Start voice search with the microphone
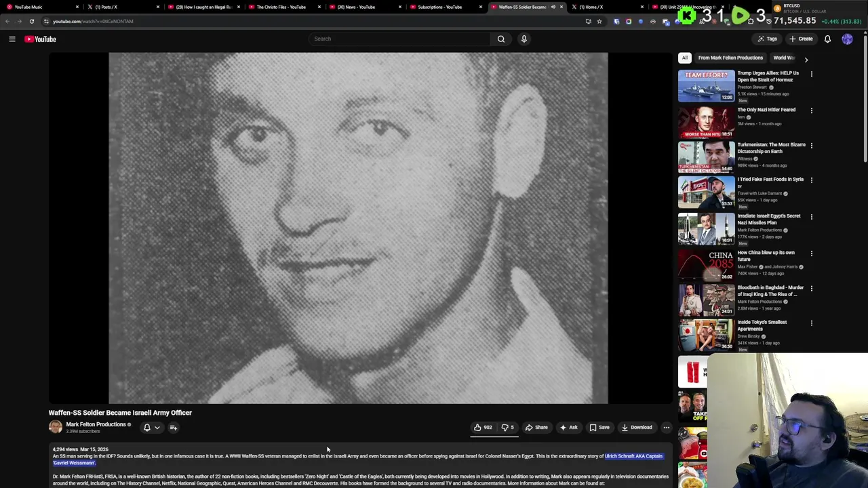Screen dimensions: 868x488 click(x=524, y=39)
